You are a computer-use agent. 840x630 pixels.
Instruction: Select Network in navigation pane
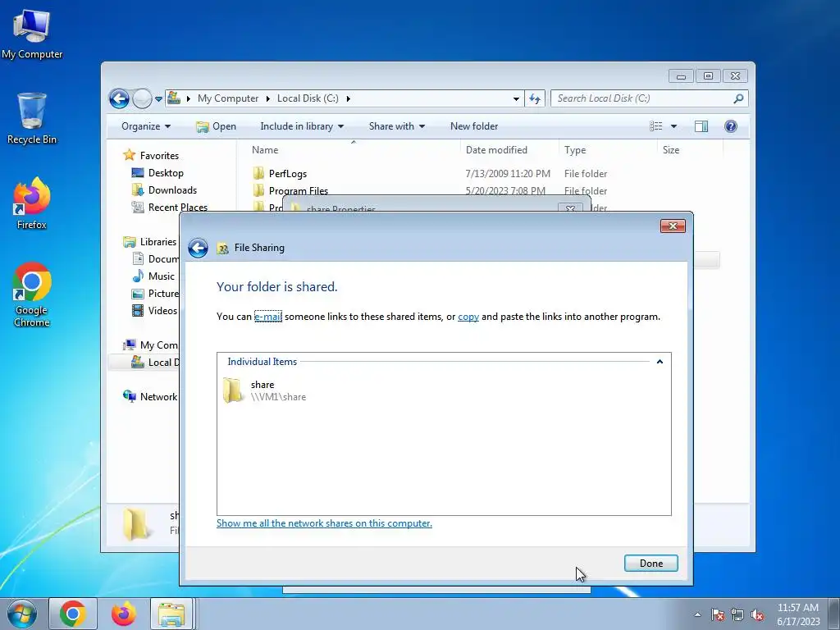click(158, 396)
